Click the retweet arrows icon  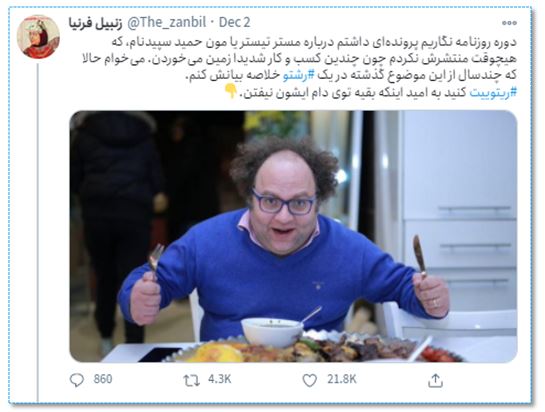(192, 380)
